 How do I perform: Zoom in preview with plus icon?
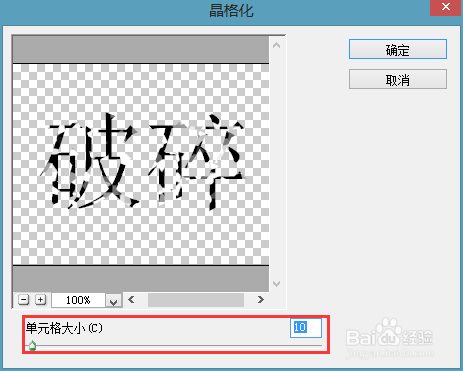click(40, 300)
